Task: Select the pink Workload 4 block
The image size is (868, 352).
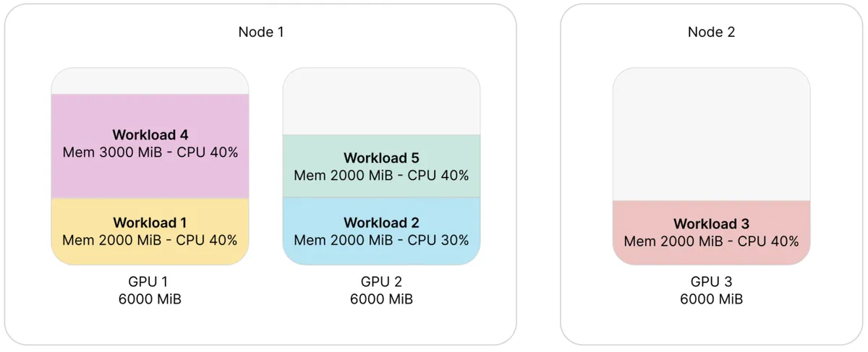Action: pyautogui.click(x=150, y=146)
